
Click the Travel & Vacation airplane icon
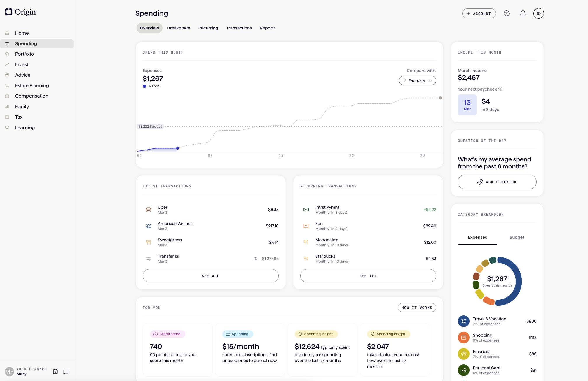(x=463, y=321)
